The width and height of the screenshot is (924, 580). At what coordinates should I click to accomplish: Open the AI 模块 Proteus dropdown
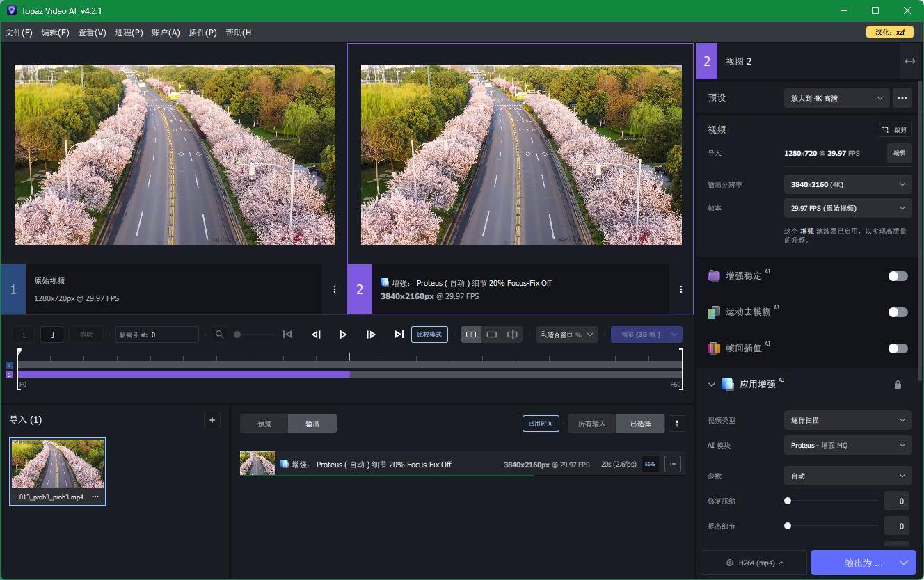click(847, 445)
